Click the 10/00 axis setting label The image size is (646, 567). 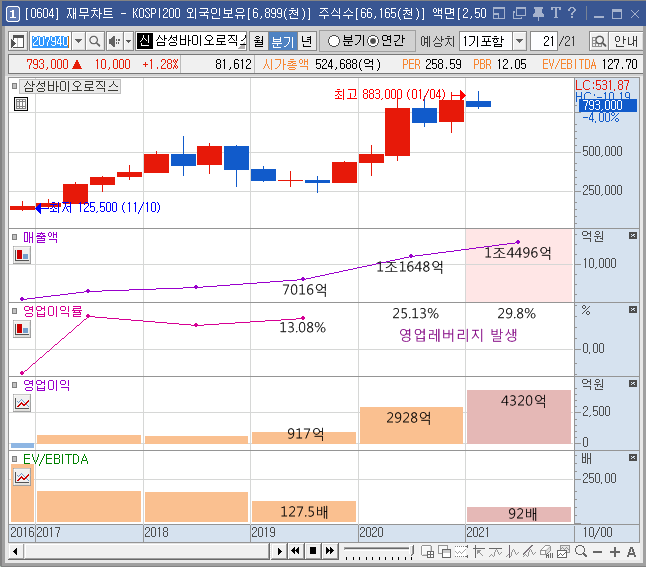[x=597, y=532]
